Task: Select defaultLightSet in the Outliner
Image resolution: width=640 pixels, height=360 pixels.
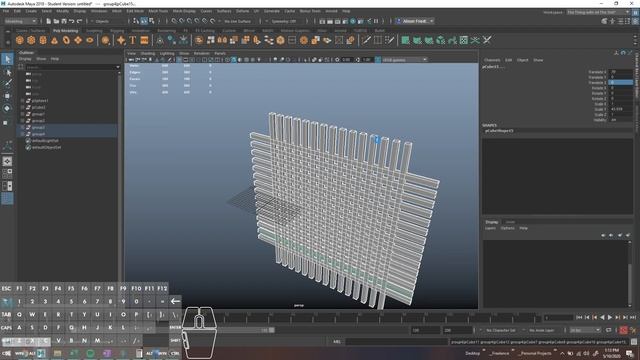Action: click(x=45, y=140)
